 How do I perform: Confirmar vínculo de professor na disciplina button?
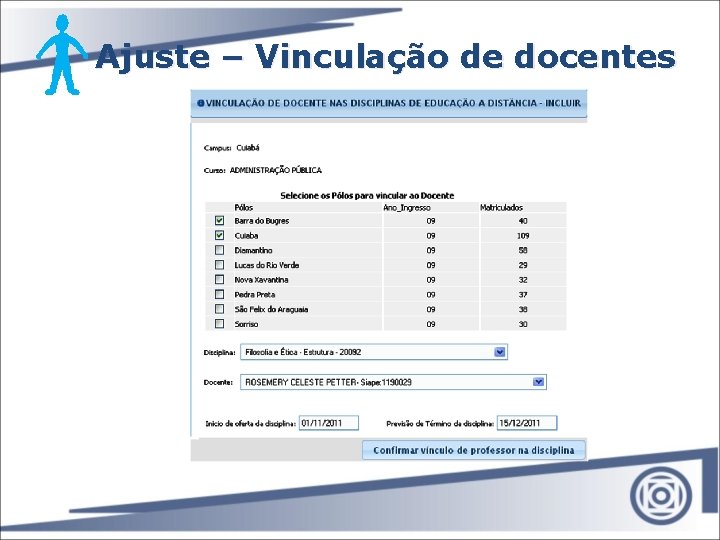click(x=474, y=450)
